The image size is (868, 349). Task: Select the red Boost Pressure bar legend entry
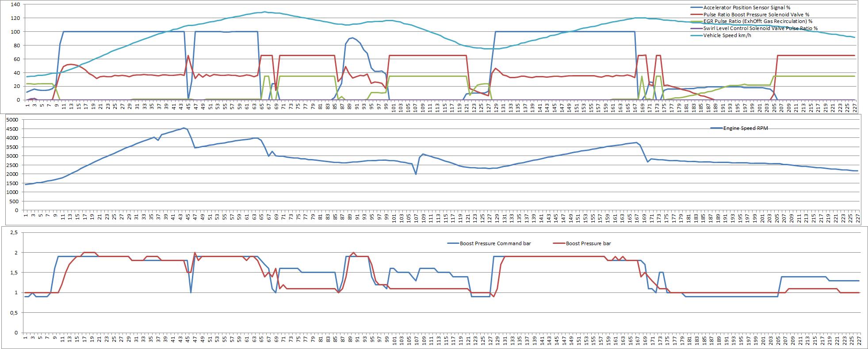(588, 243)
